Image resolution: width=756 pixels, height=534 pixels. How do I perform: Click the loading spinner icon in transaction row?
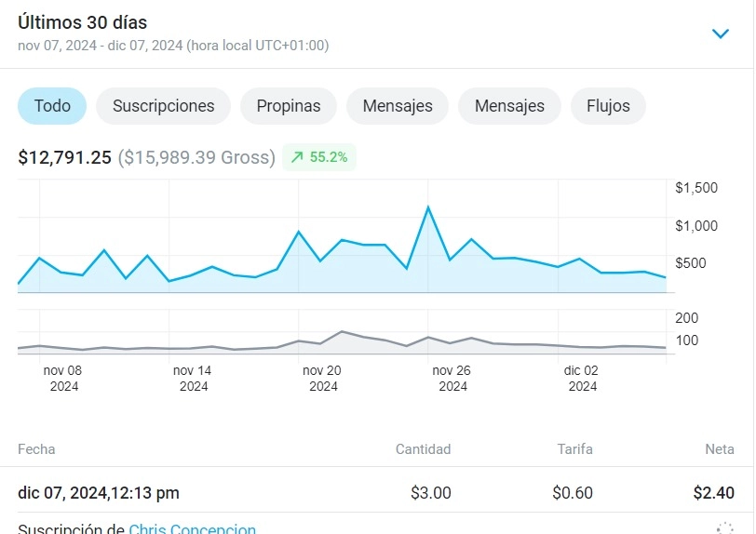[724, 527]
